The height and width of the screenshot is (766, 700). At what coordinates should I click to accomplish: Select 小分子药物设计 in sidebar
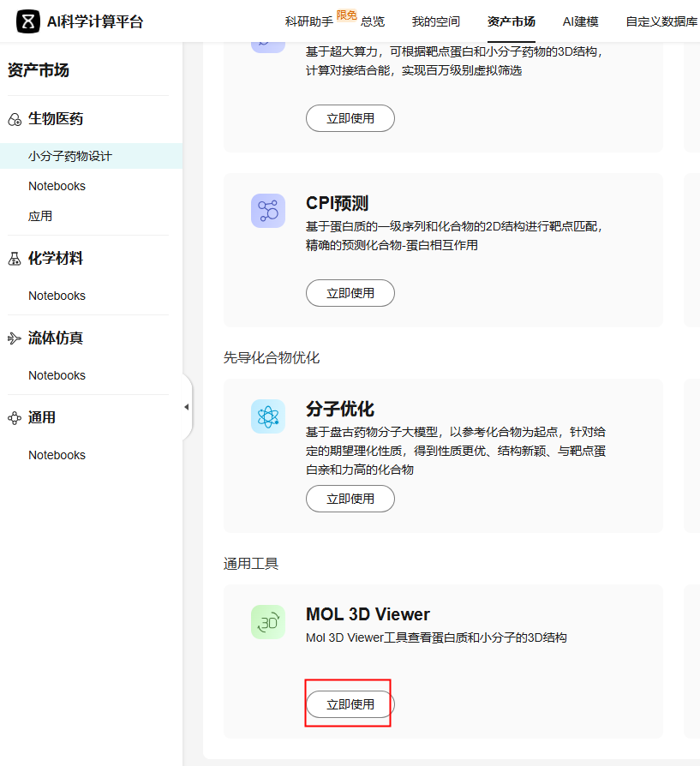click(70, 156)
